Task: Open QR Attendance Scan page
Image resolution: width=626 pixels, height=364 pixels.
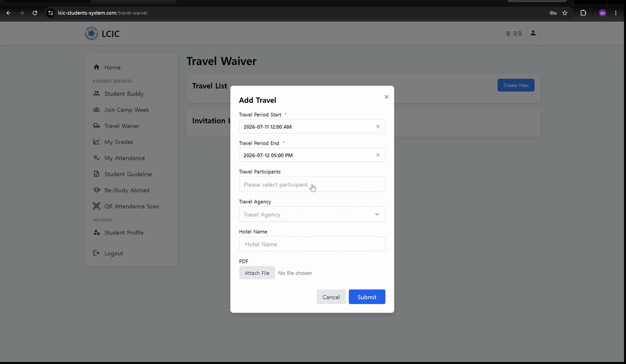Action: tap(130, 206)
